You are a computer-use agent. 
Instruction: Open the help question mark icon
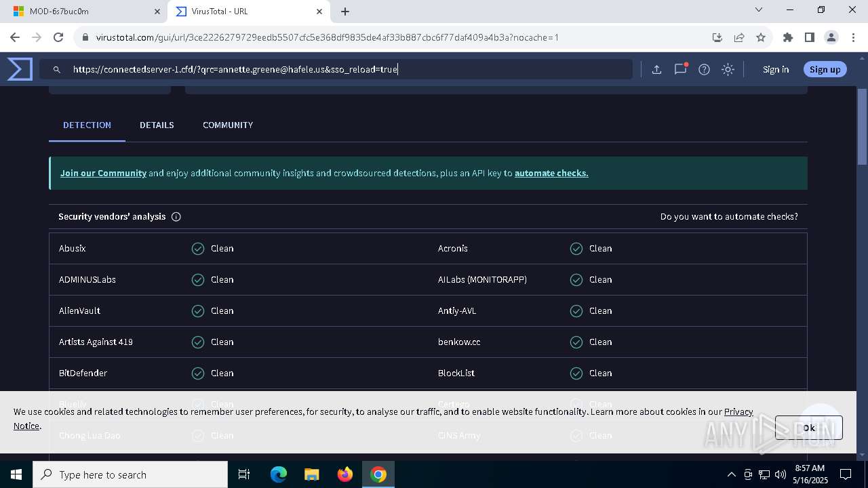(x=704, y=69)
